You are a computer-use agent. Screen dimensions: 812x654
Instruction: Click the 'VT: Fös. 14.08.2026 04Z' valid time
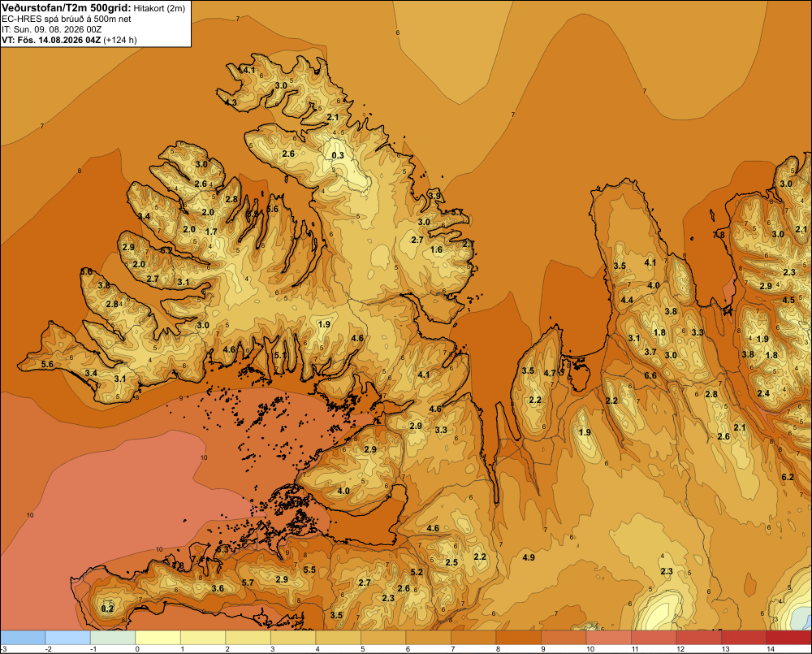click(x=51, y=40)
